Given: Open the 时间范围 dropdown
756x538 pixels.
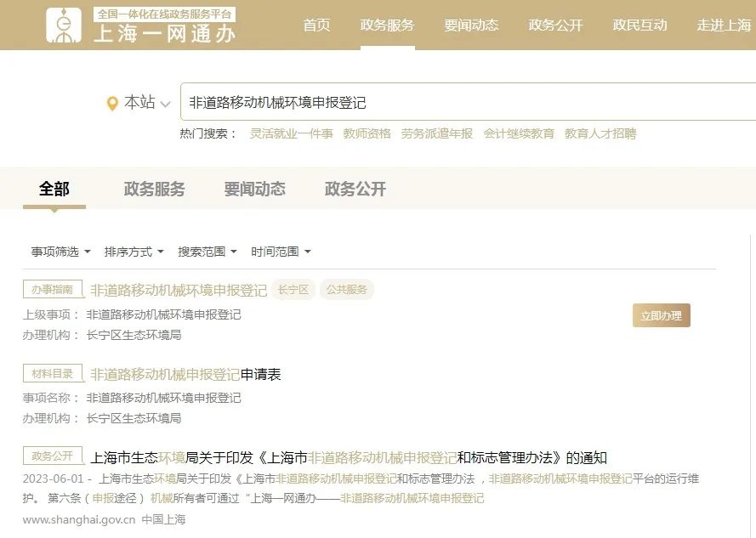Looking at the screenshot, I should coord(281,252).
